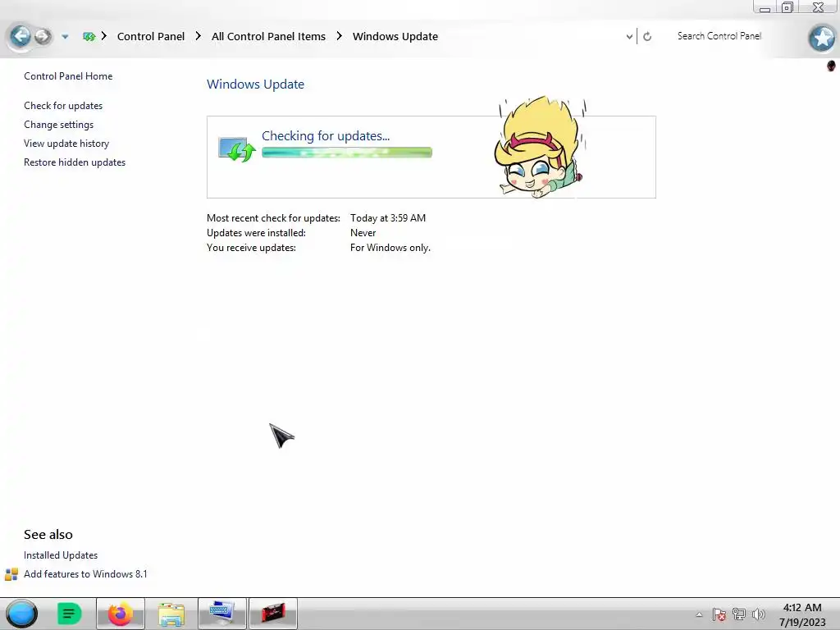Click the Add features Windows flag icon
The width and height of the screenshot is (840, 630).
[x=11, y=574]
